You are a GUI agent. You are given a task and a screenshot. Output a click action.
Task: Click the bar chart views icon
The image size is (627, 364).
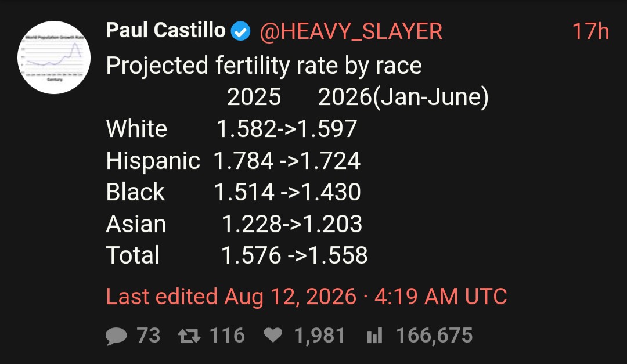tap(374, 335)
